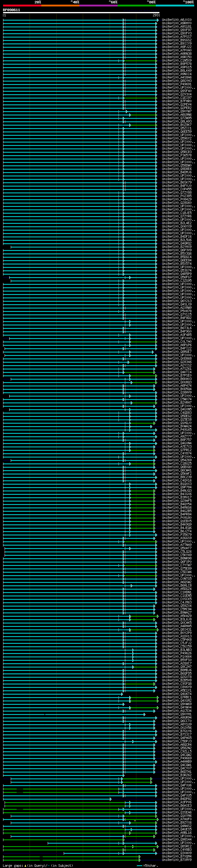
Task: Open hit UniRef100_Q4UES5
Action: click(176, 829)
